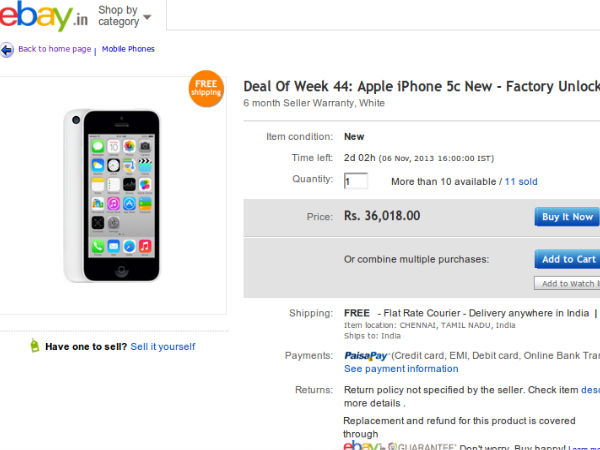
Task: Click the blue back arrow icon
Action: [7, 49]
